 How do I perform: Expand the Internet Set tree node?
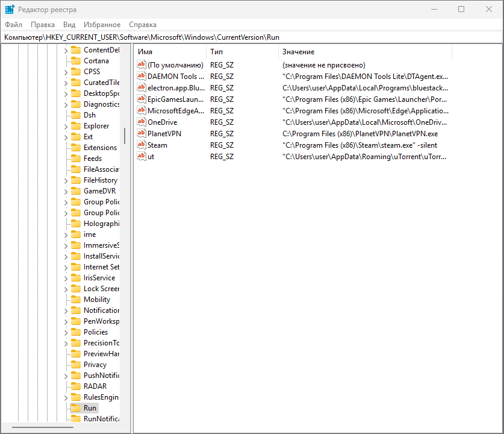(x=66, y=268)
